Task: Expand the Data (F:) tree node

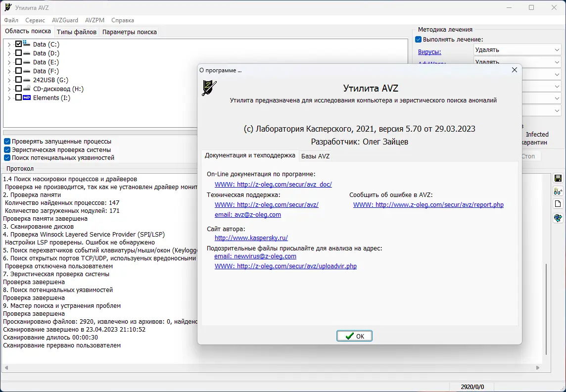Action: point(9,71)
